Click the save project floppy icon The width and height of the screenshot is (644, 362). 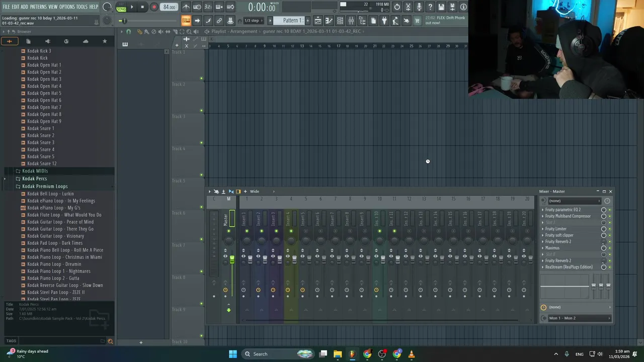441,7
